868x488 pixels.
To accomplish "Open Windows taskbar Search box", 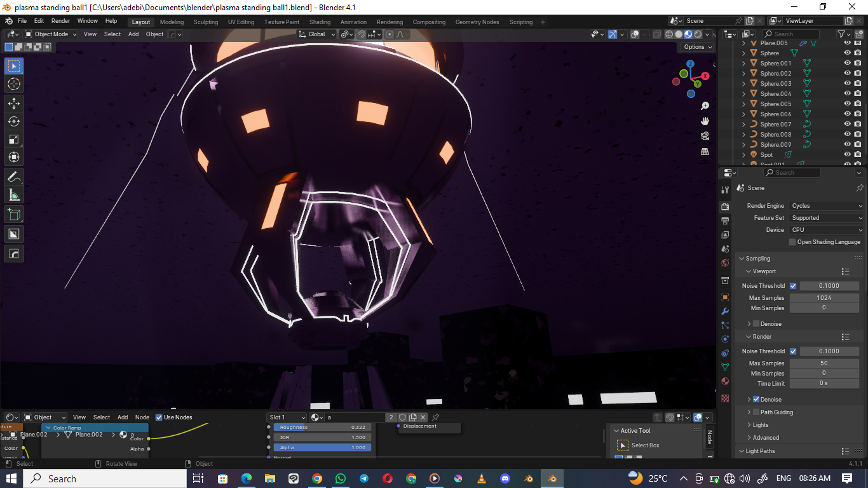I will point(104,478).
